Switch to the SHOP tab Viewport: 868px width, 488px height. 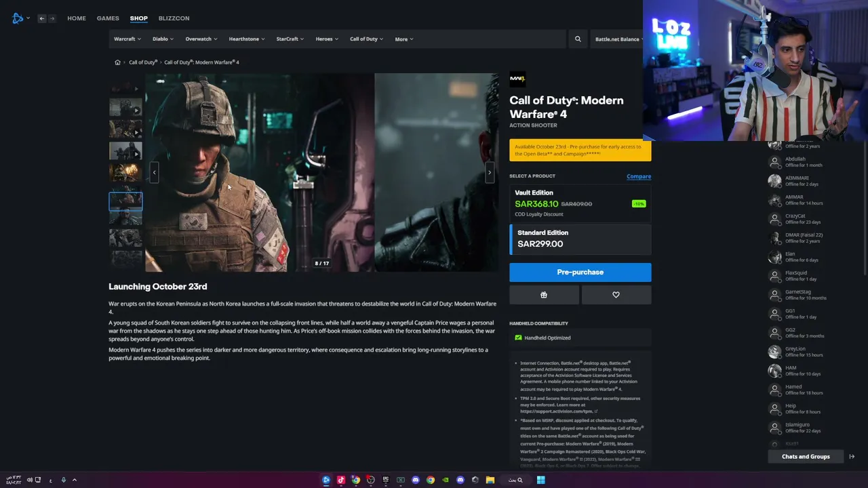pyautogui.click(x=139, y=18)
